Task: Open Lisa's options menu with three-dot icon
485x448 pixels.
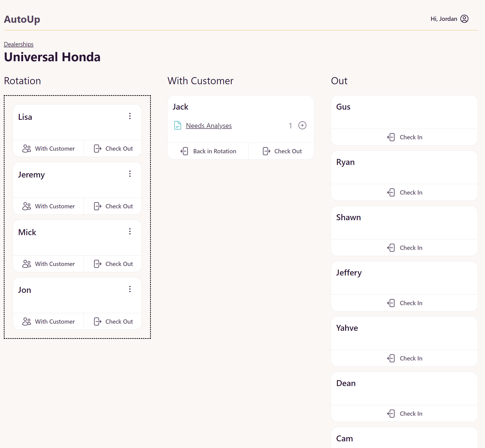Action: [x=130, y=116]
